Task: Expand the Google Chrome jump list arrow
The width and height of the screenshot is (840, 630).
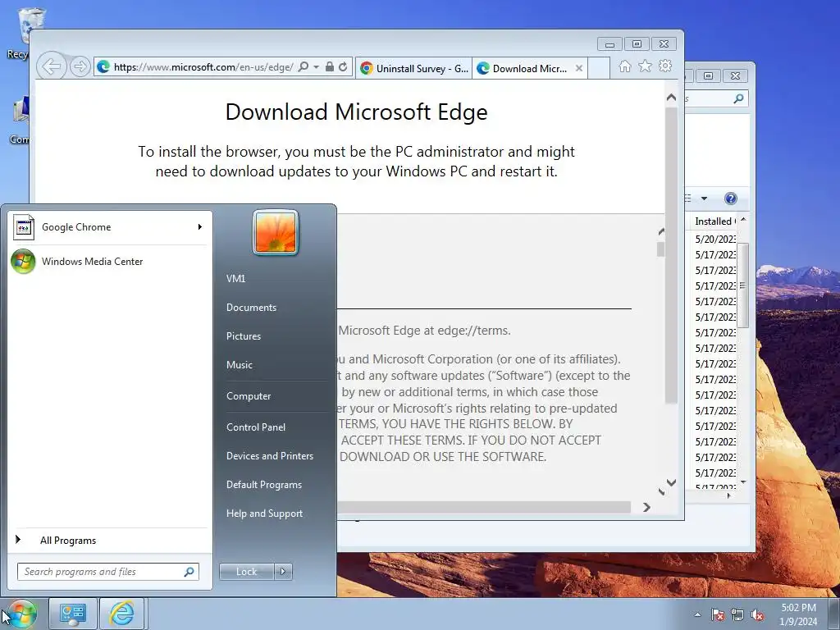Action: (200, 227)
